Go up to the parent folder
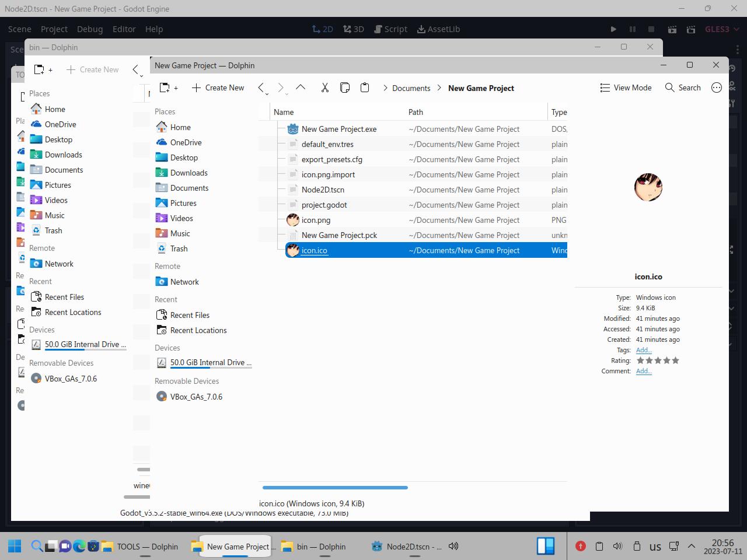 [x=301, y=87]
